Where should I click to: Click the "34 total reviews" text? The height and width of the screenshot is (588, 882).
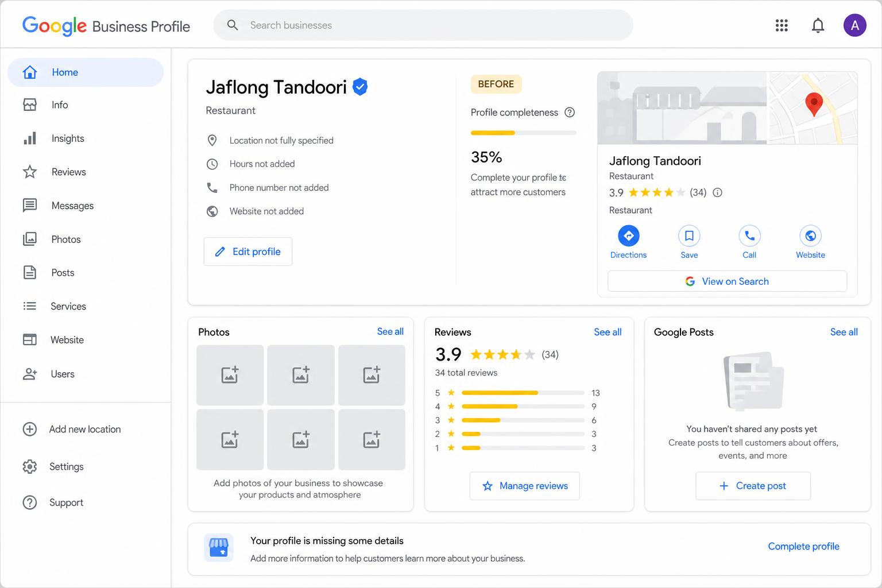[x=466, y=373]
